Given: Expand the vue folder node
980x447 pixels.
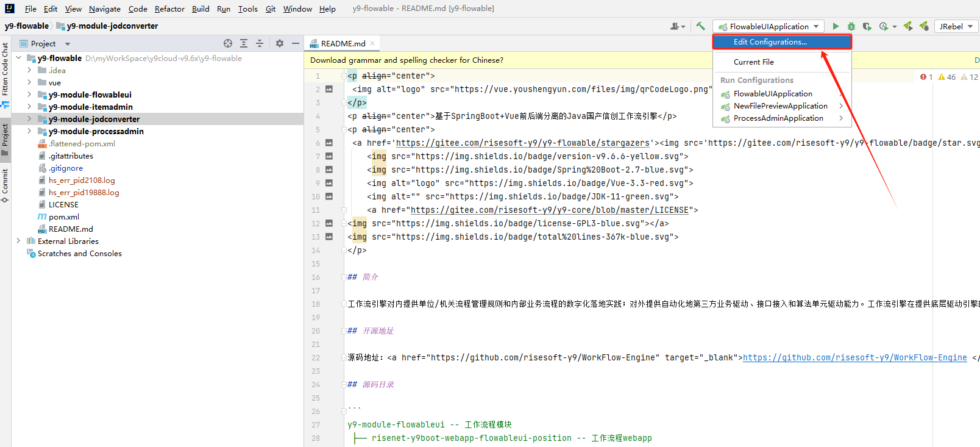Looking at the screenshot, I should pos(29,82).
